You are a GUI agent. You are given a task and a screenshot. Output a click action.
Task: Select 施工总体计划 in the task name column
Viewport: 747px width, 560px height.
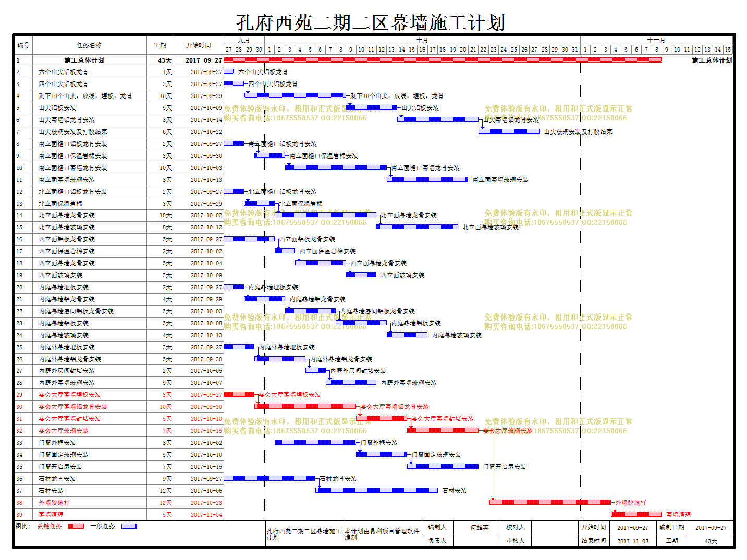click(x=84, y=60)
